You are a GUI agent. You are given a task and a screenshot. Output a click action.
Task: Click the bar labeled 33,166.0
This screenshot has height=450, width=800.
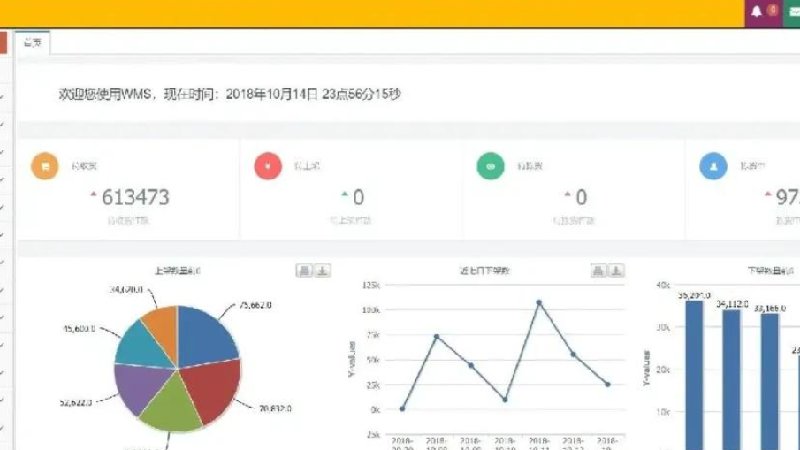coord(770,381)
